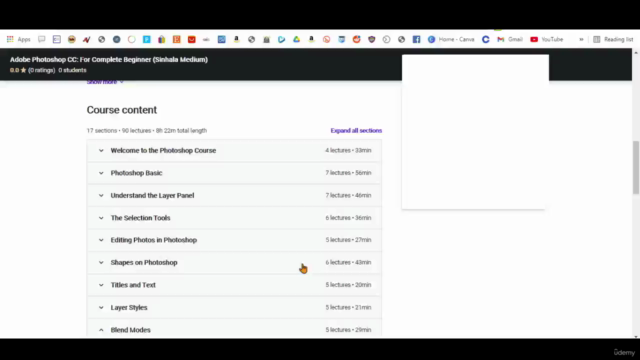Open the Gmail bookmark
This screenshot has width=640, height=360.
pos(509,40)
